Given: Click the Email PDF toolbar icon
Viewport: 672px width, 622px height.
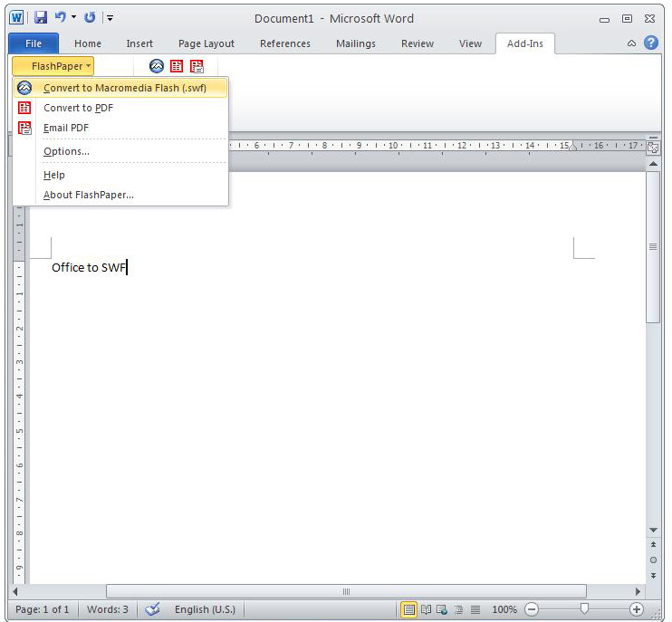Looking at the screenshot, I should 197,66.
